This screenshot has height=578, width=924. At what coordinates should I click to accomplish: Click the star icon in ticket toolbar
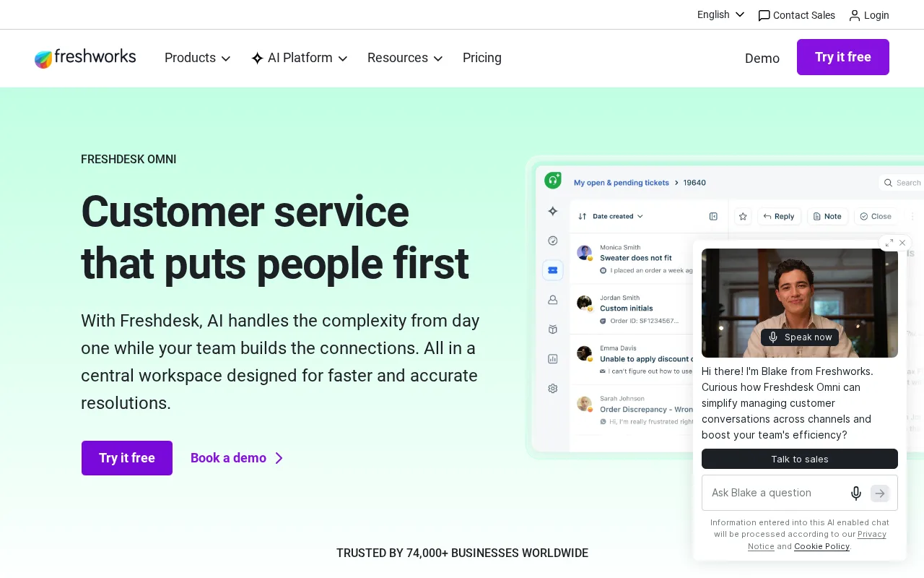743,216
